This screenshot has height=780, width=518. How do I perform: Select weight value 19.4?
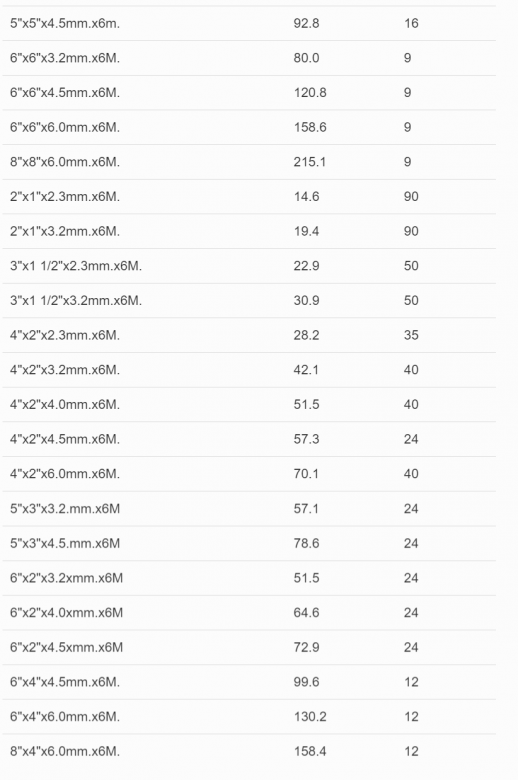[306, 231]
